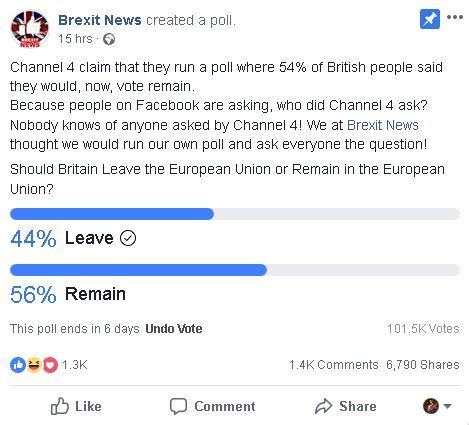This screenshot has width=469, height=425.
Task: Click the Brexit News mention in post text
Action: [x=383, y=125]
